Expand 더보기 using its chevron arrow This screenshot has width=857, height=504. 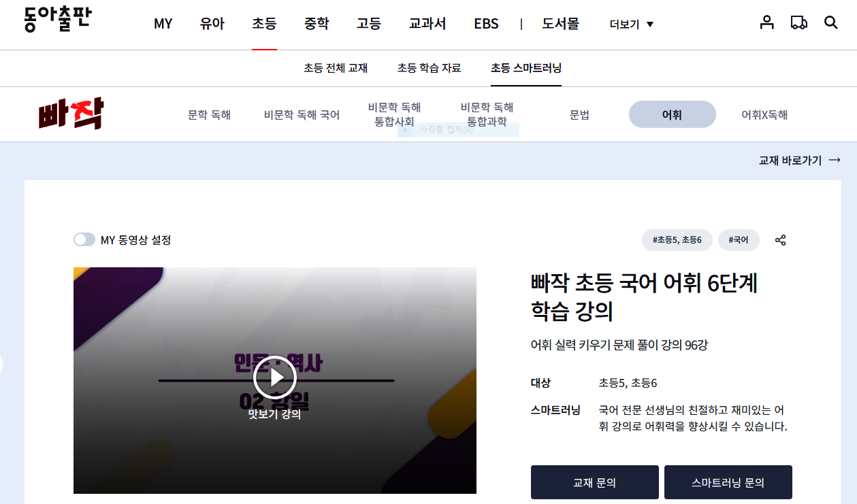651,22
